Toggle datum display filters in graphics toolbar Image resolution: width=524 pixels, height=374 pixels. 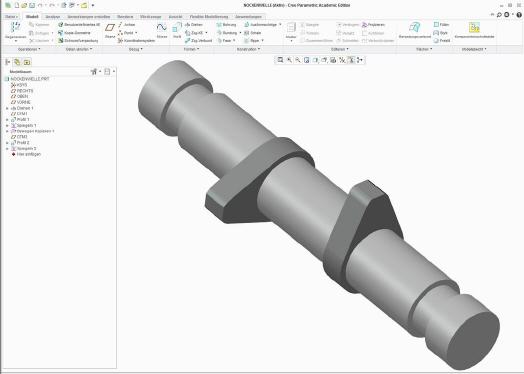coord(342,60)
